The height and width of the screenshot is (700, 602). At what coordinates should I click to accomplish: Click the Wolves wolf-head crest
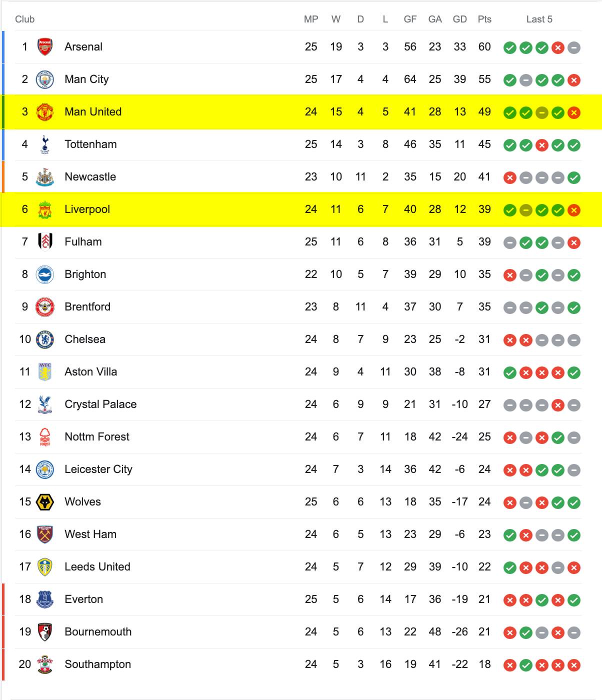pyautogui.click(x=45, y=502)
